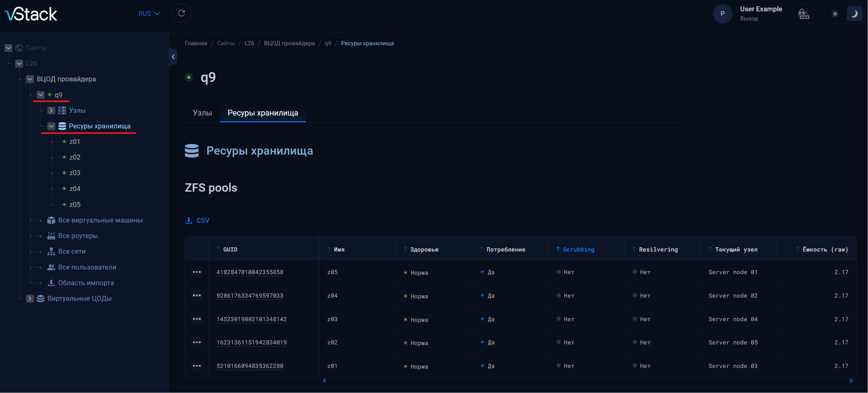Image resolution: width=868 pixels, height=393 pixels.
Task: Open GUID link 16231361151942834019
Action: pos(252,343)
